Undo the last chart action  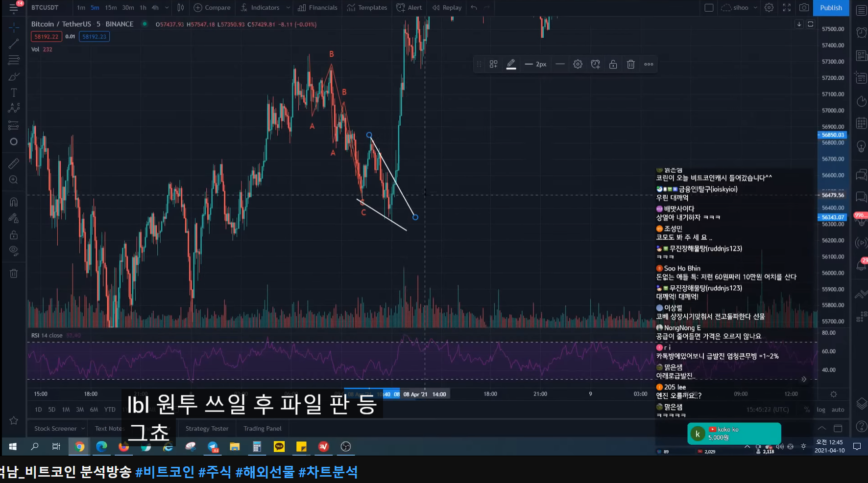(x=474, y=7)
